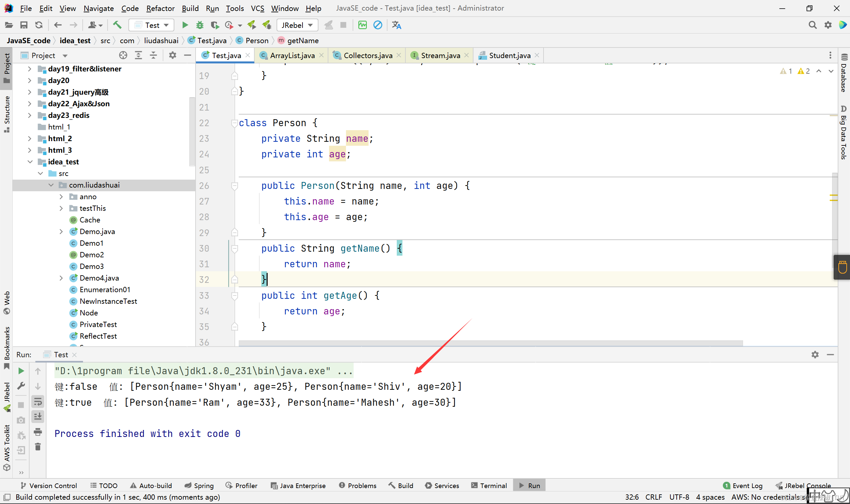Click UTF-8 encoding in status bar
The image size is (850, 504).
tap(679, 497)
